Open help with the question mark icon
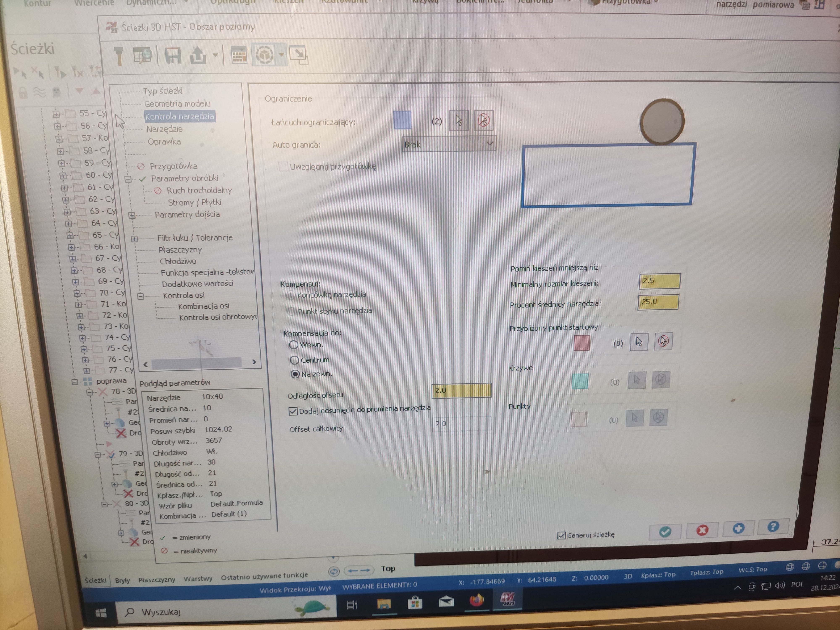Image resolution: width=840 pixels, height=630 pixels. pyautogui.click(x=773, y=527)
